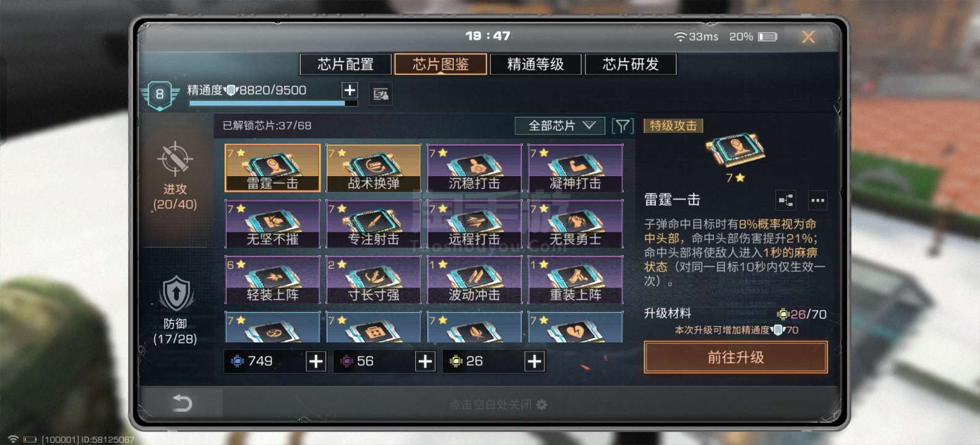Select the 无坚不摧 chip card
This screenshot has height=445, width=980.
point(272,224)
